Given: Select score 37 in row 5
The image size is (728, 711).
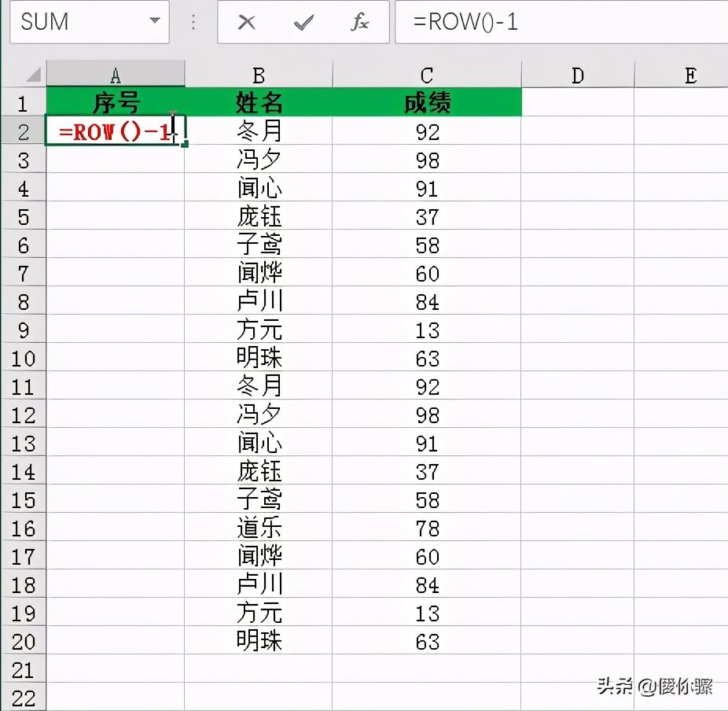Looking at the screenshot, I should pos(427,216).
